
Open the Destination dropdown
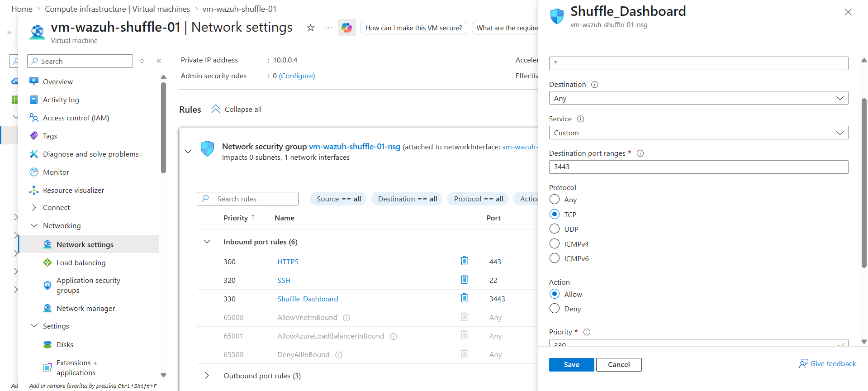(x=698, y=98)
